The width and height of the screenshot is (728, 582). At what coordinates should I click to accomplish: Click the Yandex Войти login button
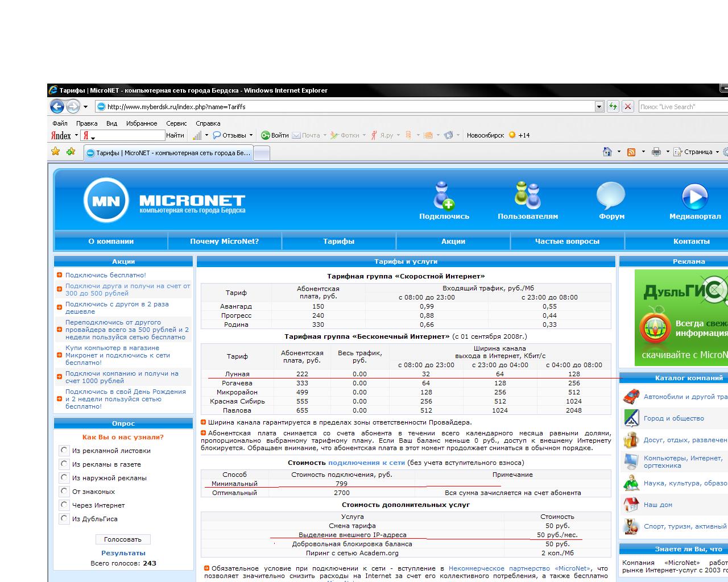(x=275, y=135)
